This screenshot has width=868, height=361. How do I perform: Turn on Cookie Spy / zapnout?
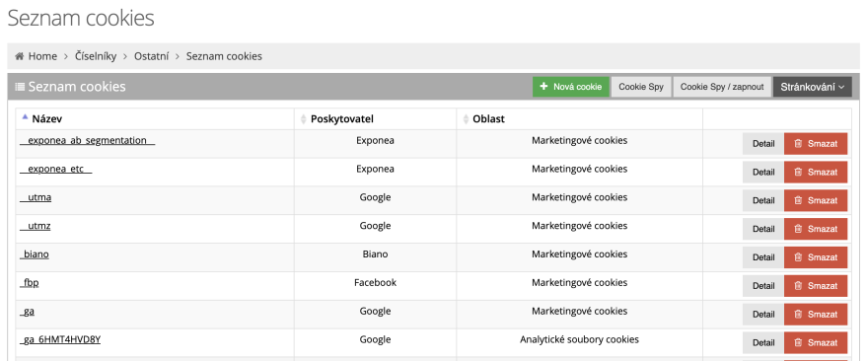(x=722, y=87)
